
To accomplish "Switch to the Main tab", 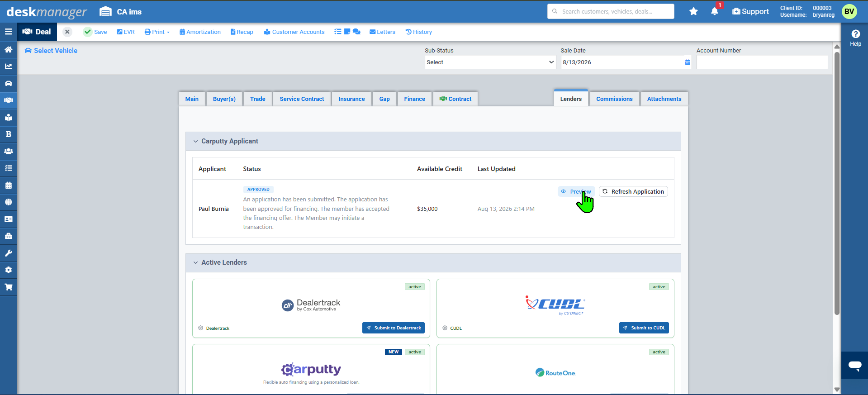I will [192, 99].
